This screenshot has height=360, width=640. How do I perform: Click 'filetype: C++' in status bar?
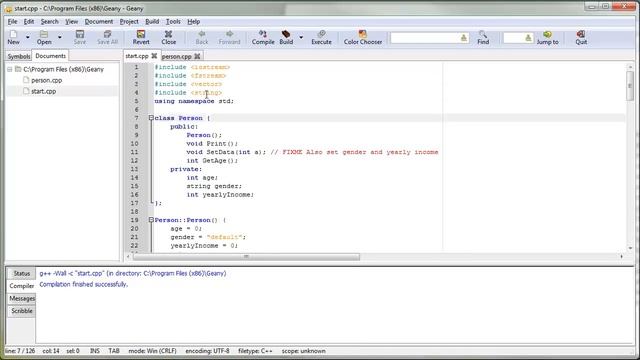(255, 351)
